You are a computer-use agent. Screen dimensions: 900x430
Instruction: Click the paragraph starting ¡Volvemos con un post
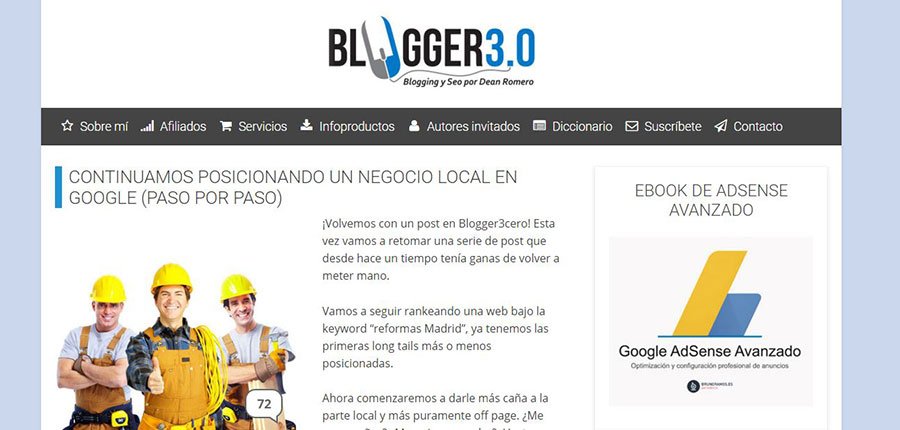pyautogui.click(x=441, y=250)
